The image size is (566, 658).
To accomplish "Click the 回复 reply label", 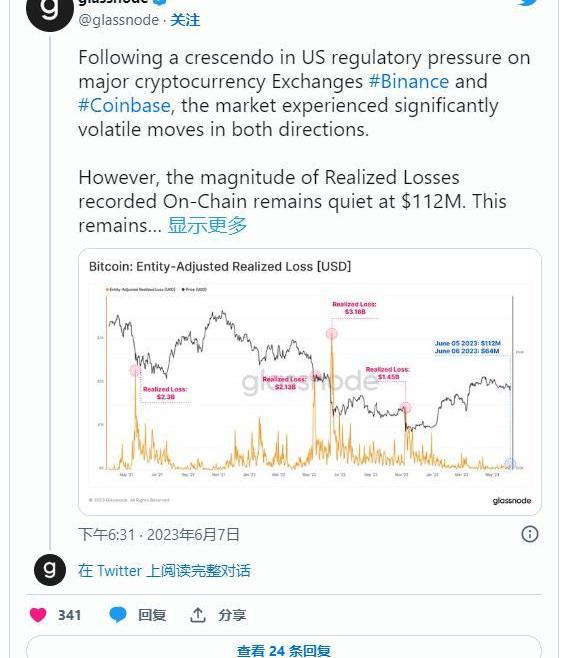I will 152,615.
